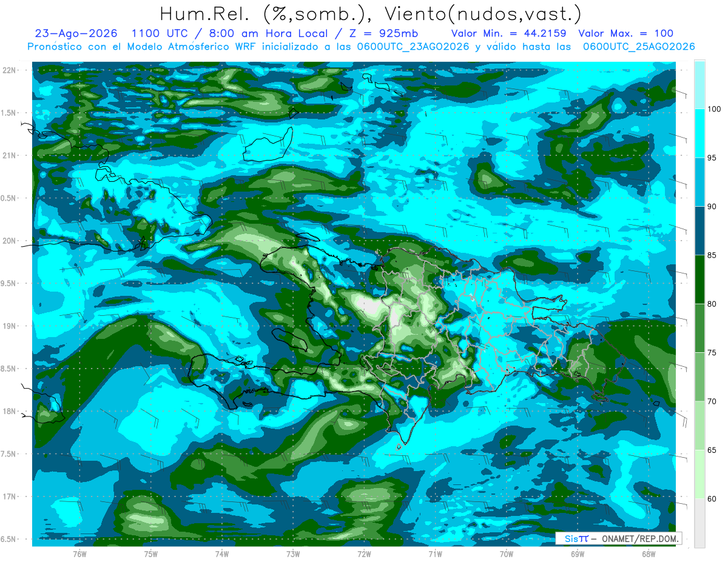The height and width of the screenshot is (562, 728).
Task: Click the '18N' latitude label
Action: click(9, 411)
